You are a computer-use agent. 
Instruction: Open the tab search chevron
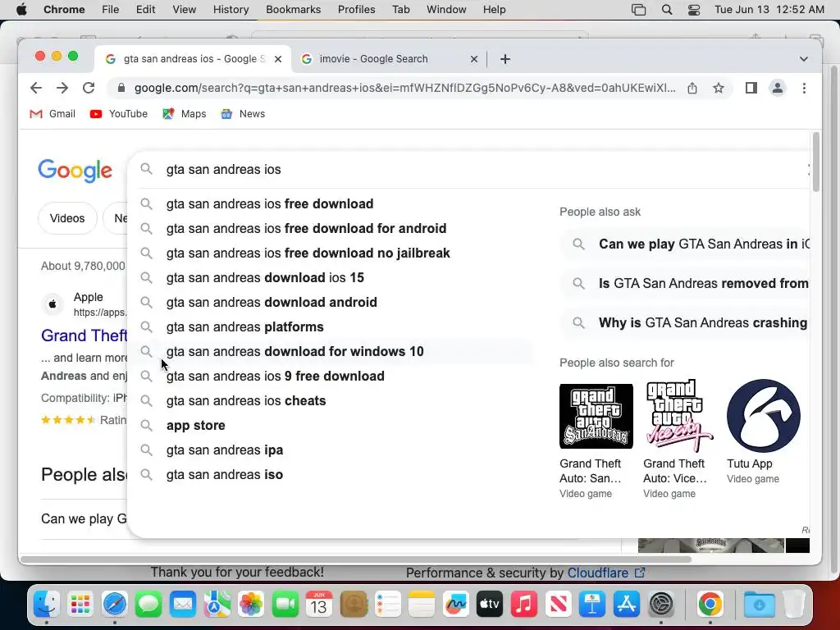(x=804, y=59)
